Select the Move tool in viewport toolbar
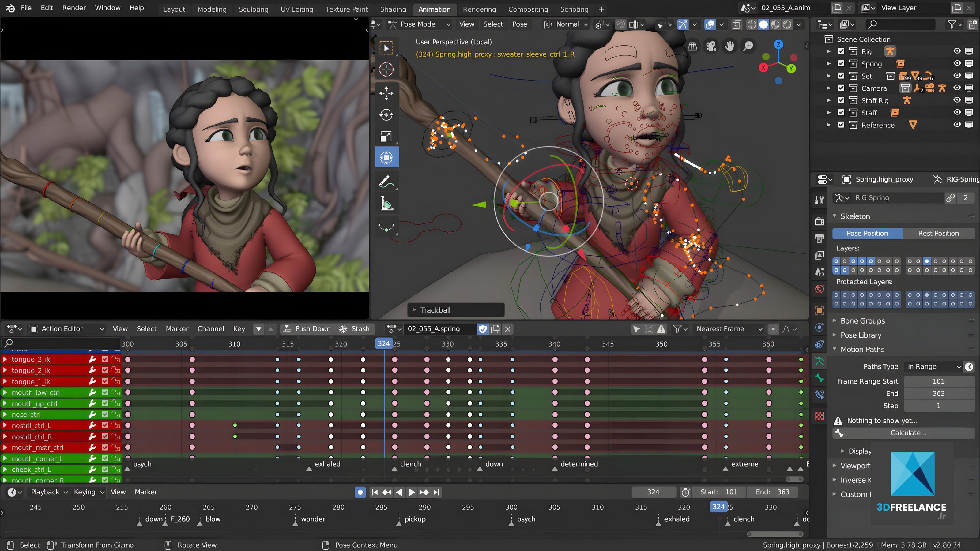980x551 pixels. [x=386, y=93]
